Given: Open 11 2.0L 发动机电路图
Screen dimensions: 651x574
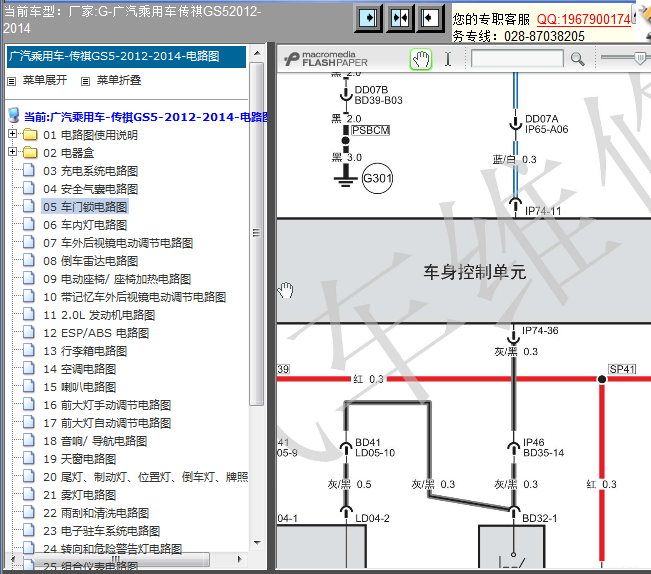Looking at the screenshot, I should [x=99, y=315].
